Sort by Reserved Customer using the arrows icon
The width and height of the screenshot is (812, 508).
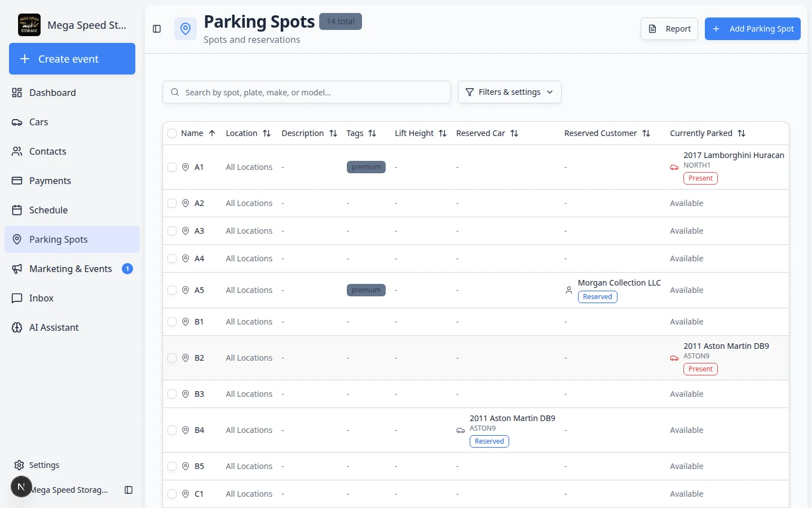click(x=646, y=133)
